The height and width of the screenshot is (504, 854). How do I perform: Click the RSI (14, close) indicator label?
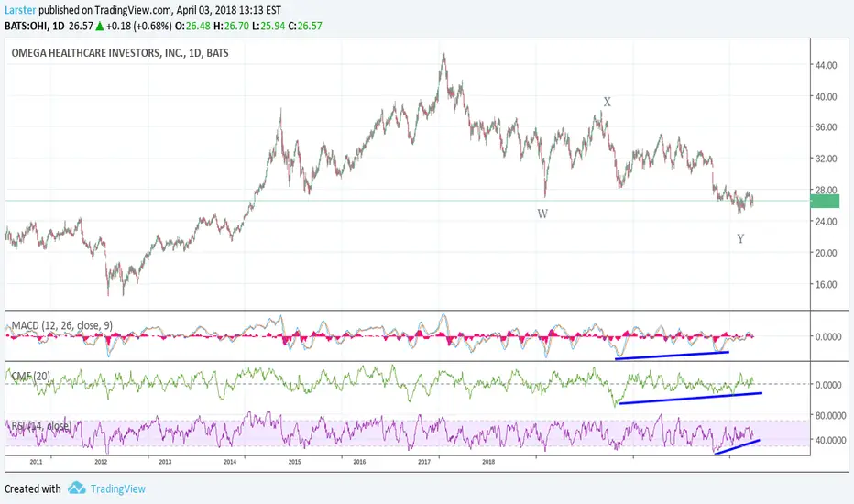pyautogui.click(x=41, y=426)
